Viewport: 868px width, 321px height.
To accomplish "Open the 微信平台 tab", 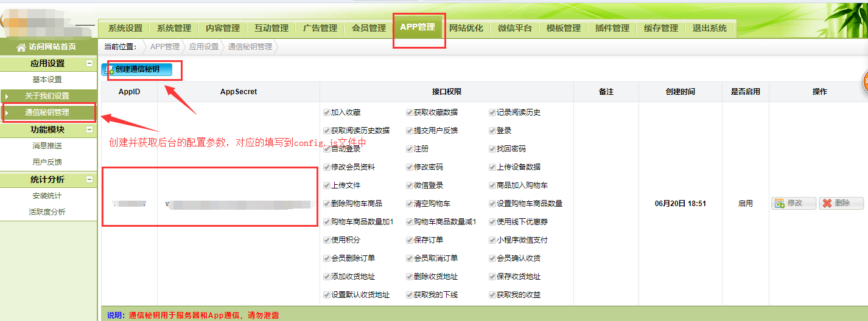I will 515,28.
